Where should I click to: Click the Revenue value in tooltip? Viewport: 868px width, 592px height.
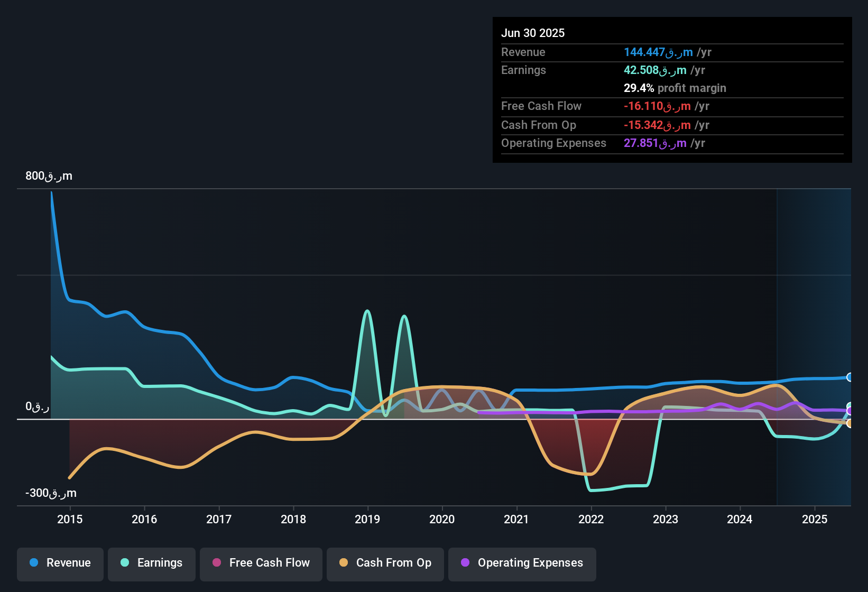click(668, 52)
